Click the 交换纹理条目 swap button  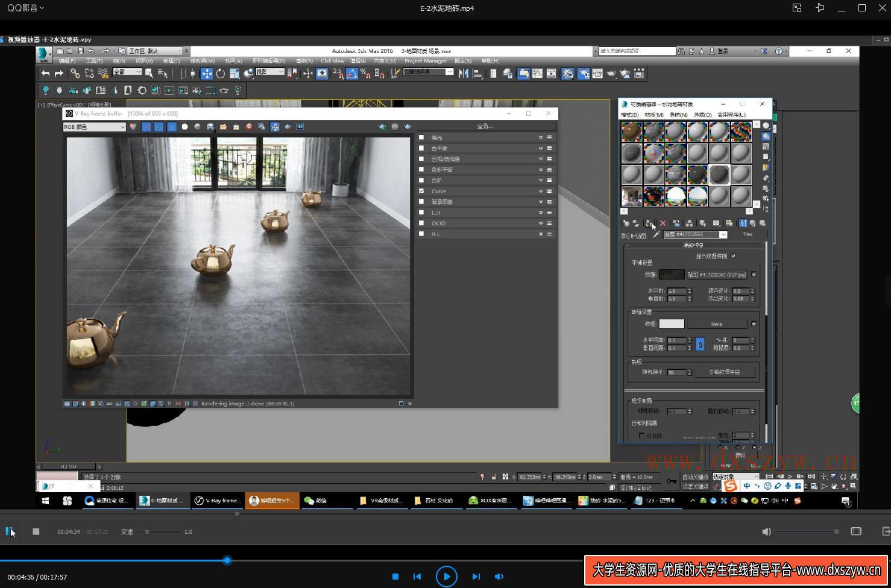(724, 372)
